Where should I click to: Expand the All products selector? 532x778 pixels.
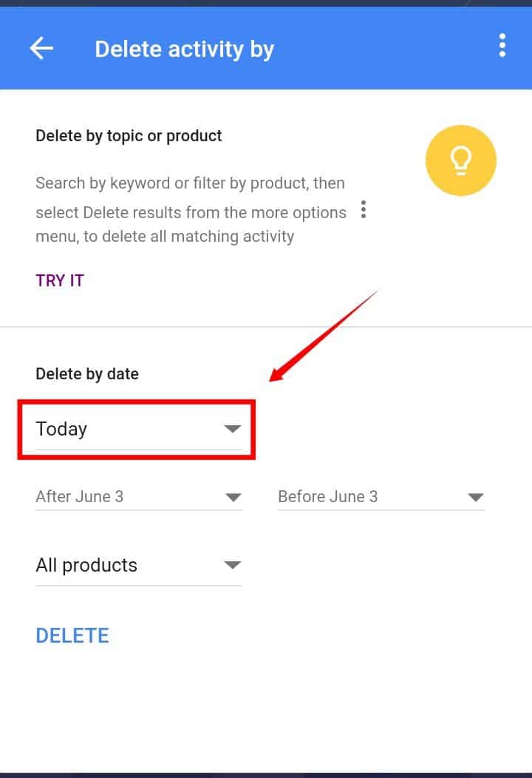tap(138, 566)
